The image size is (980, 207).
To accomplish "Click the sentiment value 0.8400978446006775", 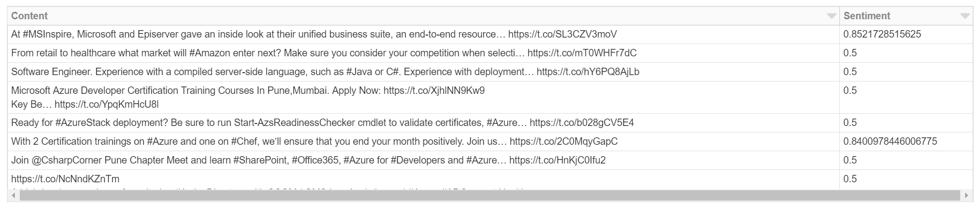I will pyautogui.click(x=890, y=142).
